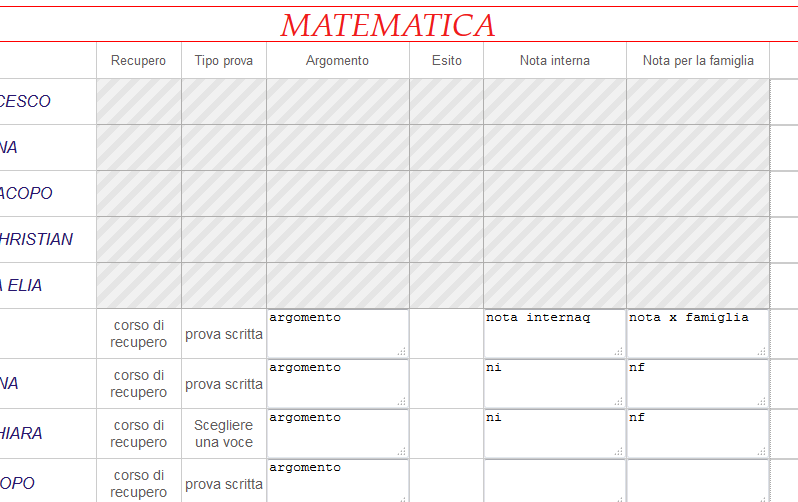Focus the 'nota x famiglia' text area
The height and width of the screenshot is (502, 798).
698,333
